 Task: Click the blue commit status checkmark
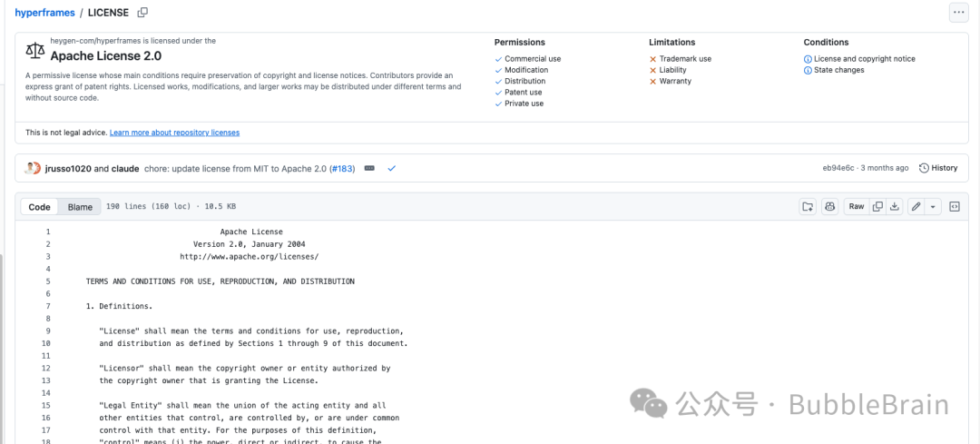[391, 168]
